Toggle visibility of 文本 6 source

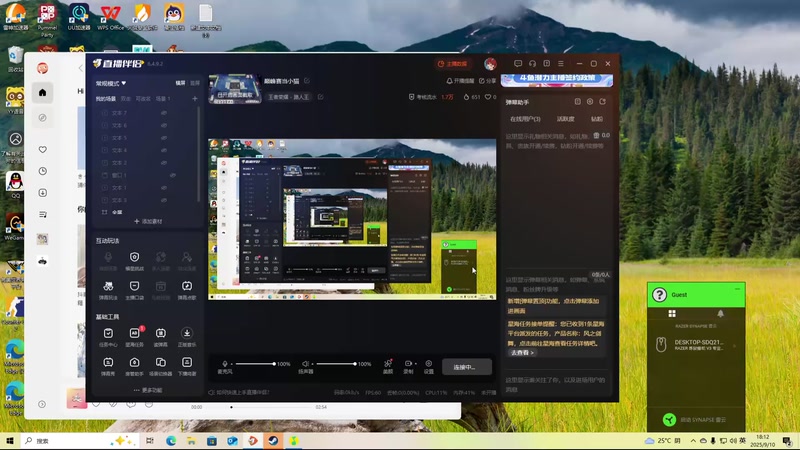click(164, 125)
